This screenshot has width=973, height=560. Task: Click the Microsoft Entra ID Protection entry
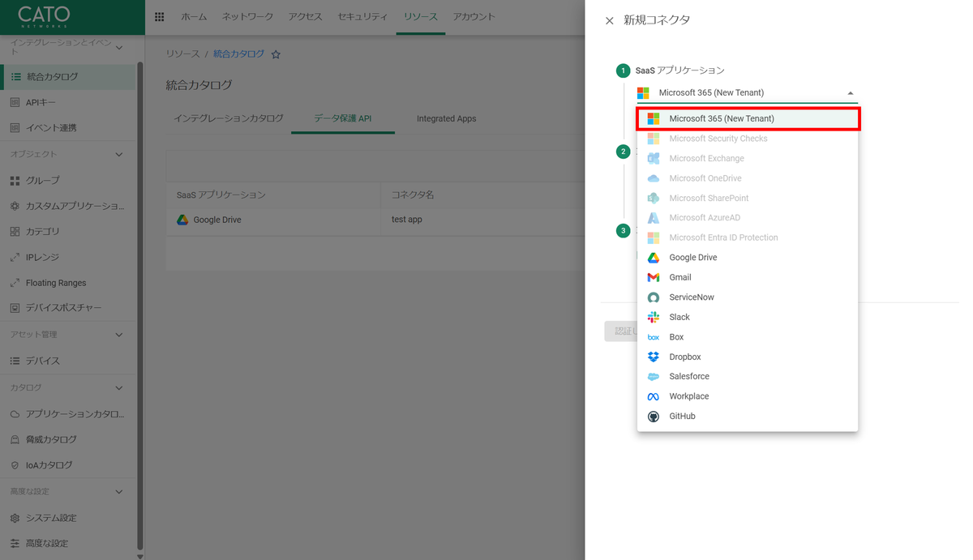[x=748, y=238]
